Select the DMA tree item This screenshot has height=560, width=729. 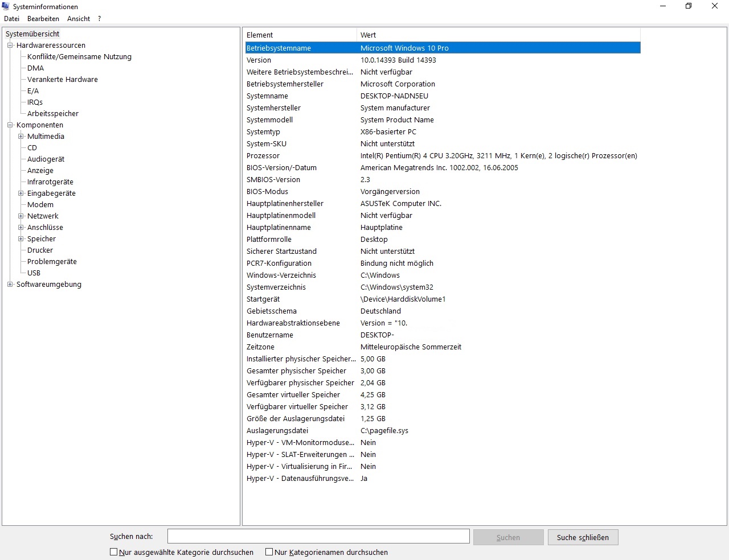[35, 68]
